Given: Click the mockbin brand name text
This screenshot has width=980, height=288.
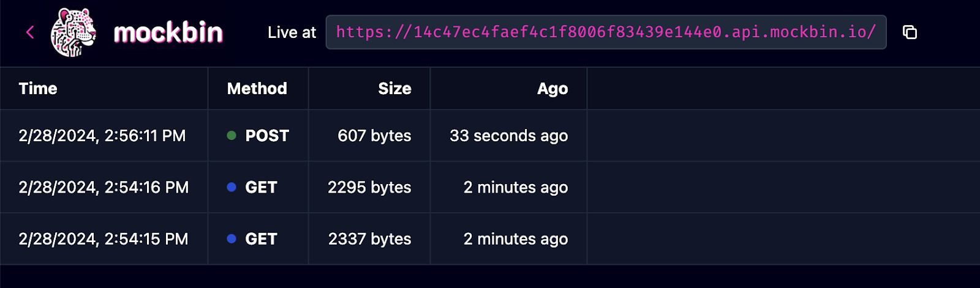Looking at the screenshot, I should pyautogui.click(x=168, y=32).
